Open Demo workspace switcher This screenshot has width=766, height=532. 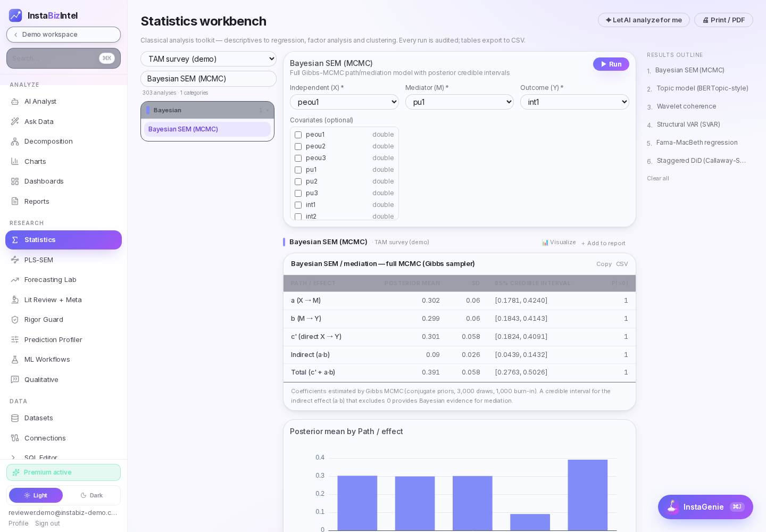[64, 35]
